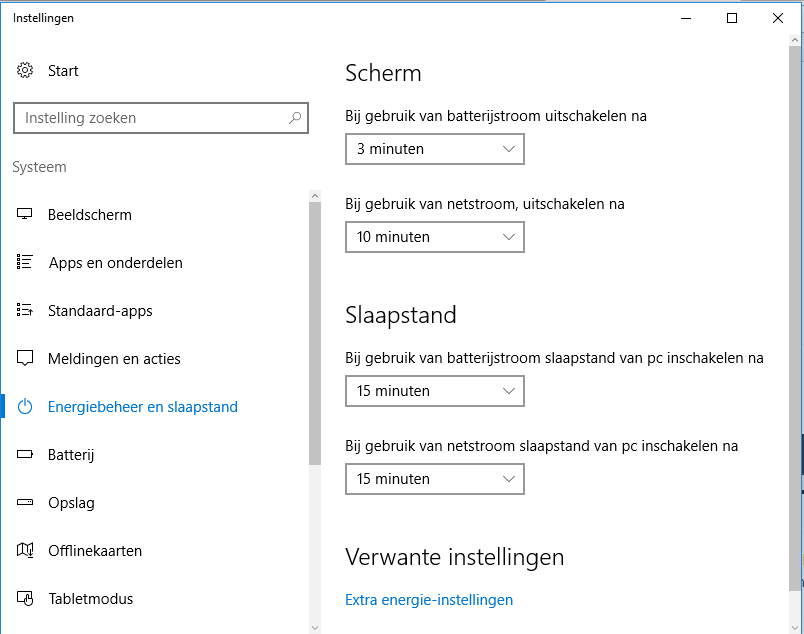Click the Tabletmodus icon
The width and height of the screenshot is (804, 634).
26,599
